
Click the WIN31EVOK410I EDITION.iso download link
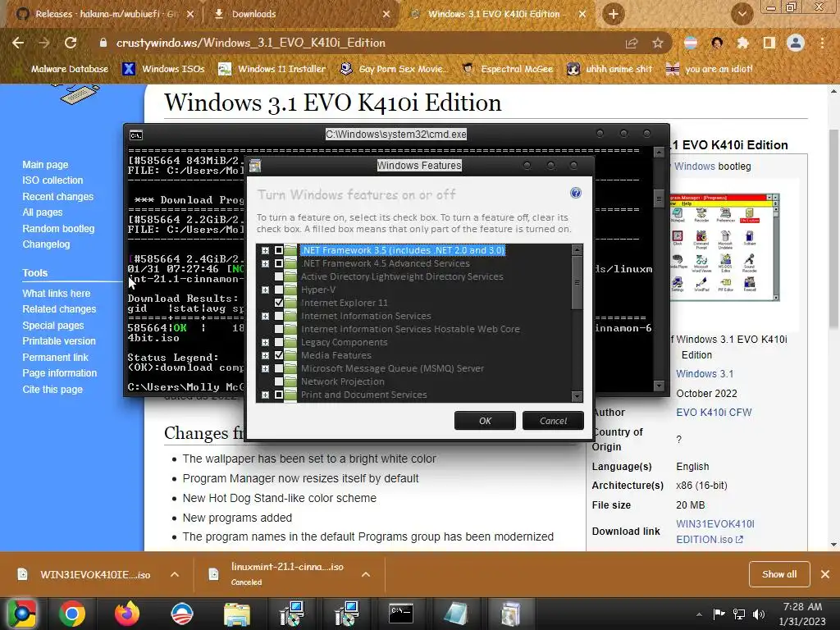(x=715, y=532)
